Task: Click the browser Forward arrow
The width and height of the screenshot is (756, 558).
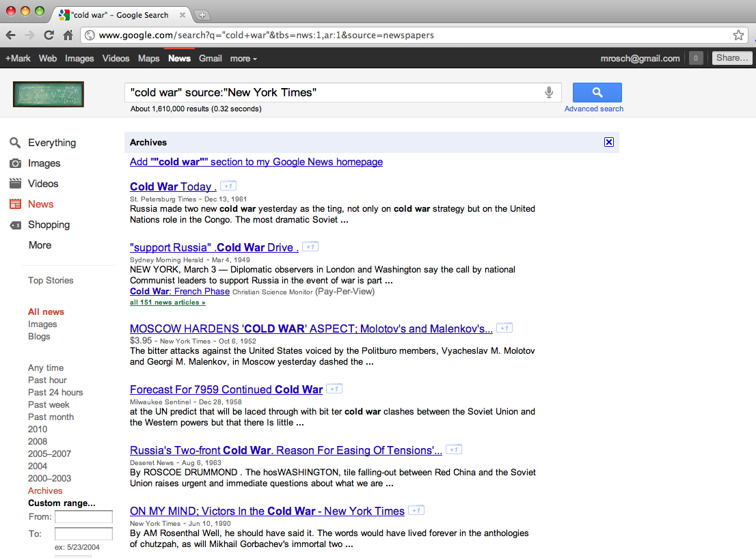Action: (29, 36)
